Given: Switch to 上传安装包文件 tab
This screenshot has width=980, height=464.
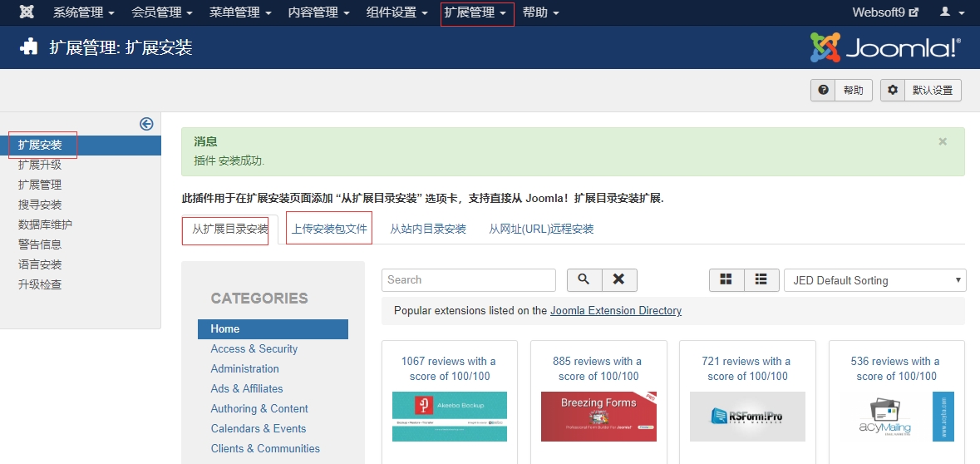Looking at the screenshot, I should 329,229.
